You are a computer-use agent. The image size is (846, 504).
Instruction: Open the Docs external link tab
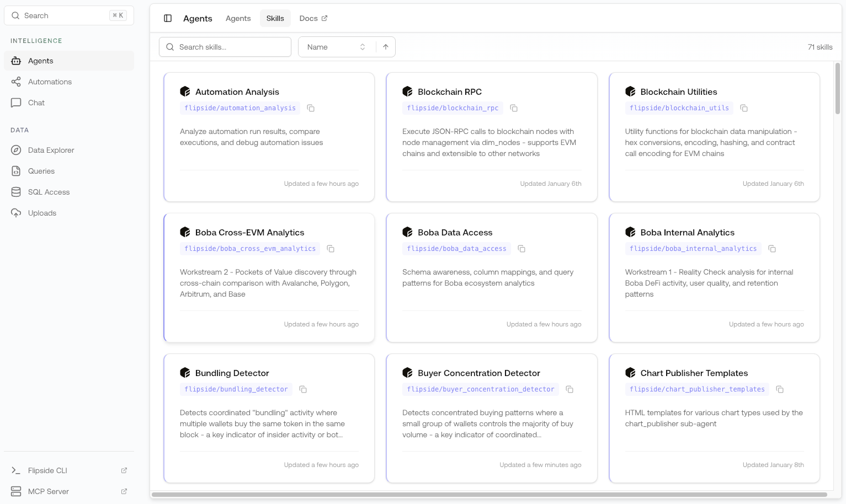[313, 18]
